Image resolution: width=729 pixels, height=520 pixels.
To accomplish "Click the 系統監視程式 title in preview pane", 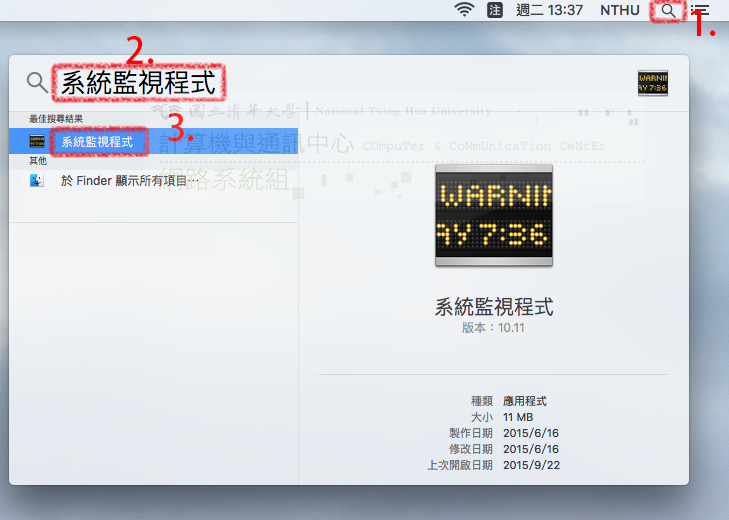I will [494, 307].
